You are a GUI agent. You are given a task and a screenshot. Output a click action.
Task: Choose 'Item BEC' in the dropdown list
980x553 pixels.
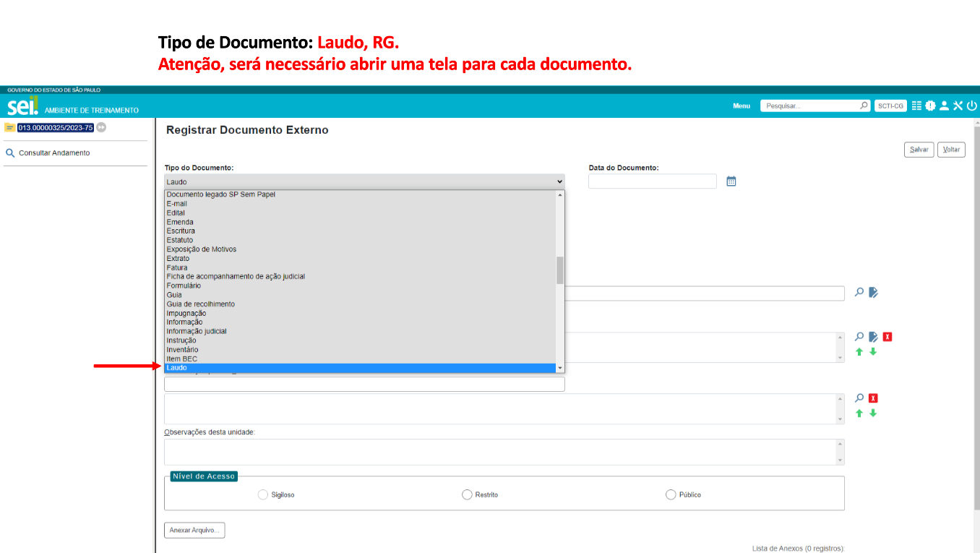[x=360, y=359]
